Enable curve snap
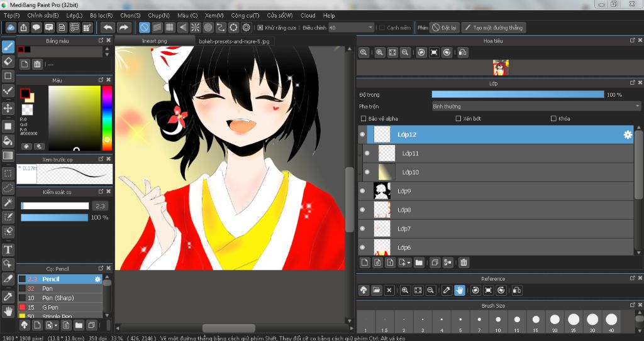The height and width of the screenshot is (341, 644). pos(221,28)
